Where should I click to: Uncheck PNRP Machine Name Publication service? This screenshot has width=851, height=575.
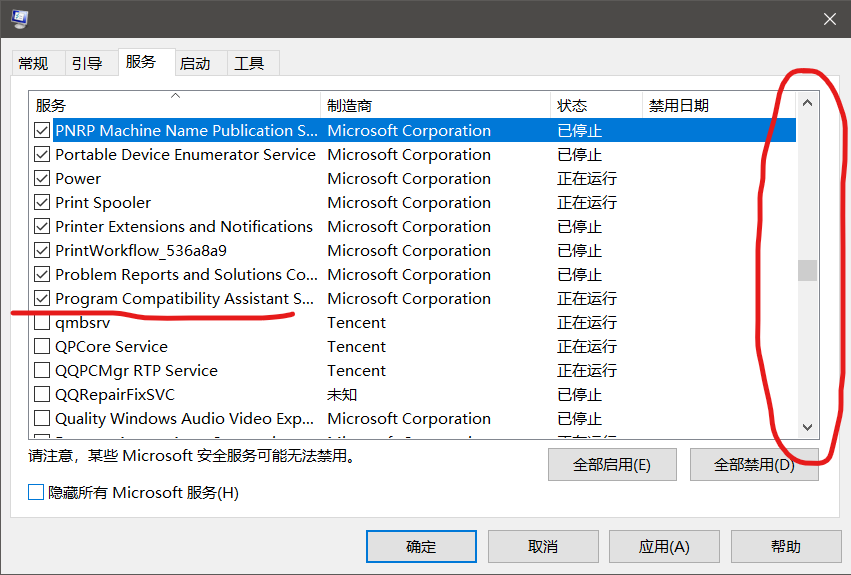(42, 130)
